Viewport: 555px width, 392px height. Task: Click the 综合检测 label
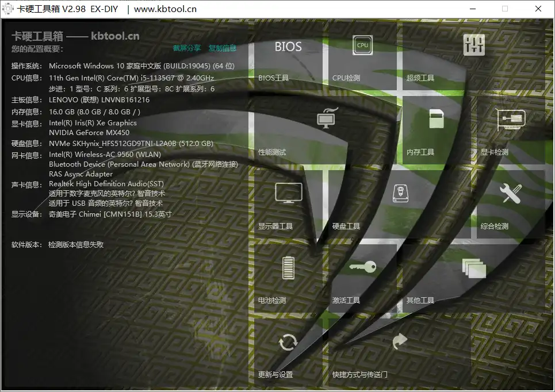pos(495,226)
